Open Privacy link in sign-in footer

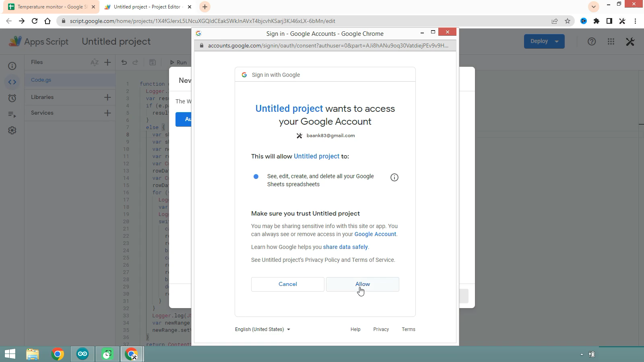pyautogui.click(x=381, y=329)
